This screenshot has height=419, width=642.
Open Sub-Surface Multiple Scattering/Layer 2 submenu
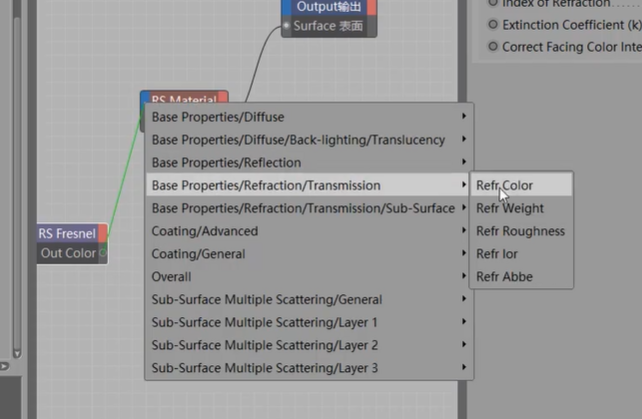point(309,345)
